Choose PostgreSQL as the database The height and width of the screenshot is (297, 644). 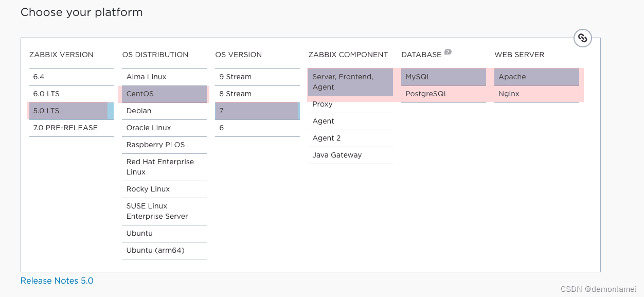pos(444,94)
